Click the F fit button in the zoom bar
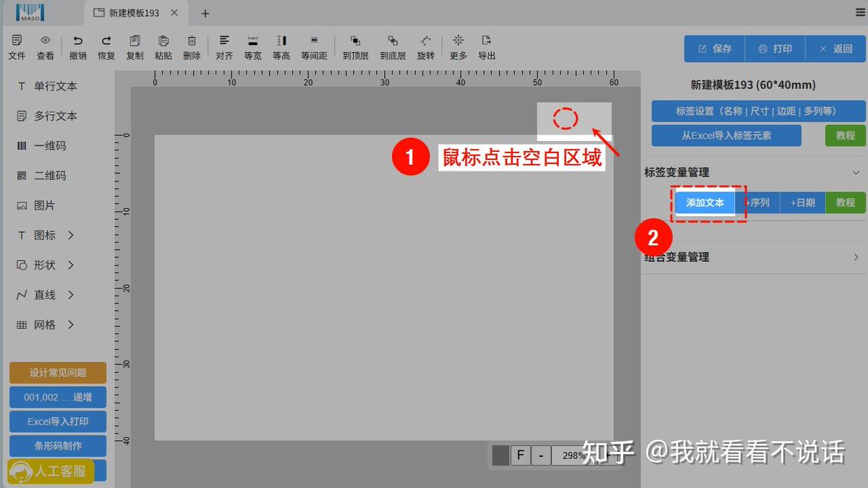 [x=520, y=455]
